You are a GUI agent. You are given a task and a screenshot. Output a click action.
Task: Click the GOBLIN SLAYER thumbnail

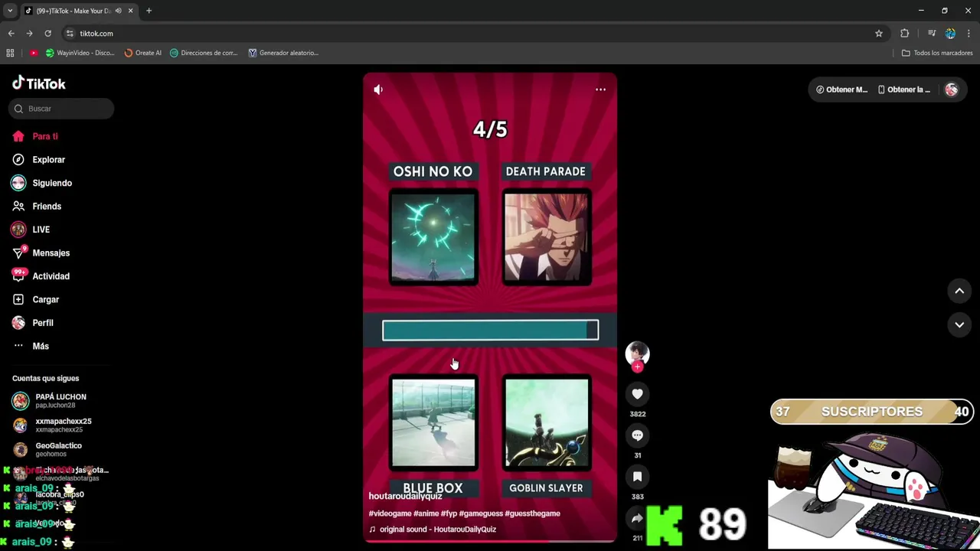(x=547, y=422)
